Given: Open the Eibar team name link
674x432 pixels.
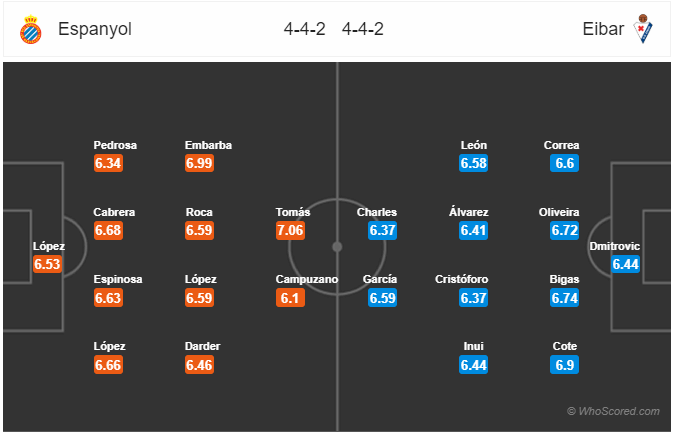Looking at the screenshot, I should 603,29.
